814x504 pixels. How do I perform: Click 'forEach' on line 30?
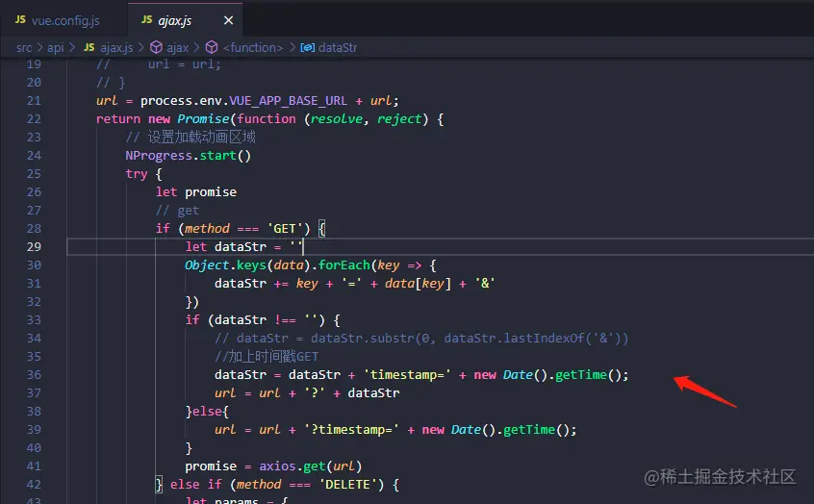tap(343, 265)
